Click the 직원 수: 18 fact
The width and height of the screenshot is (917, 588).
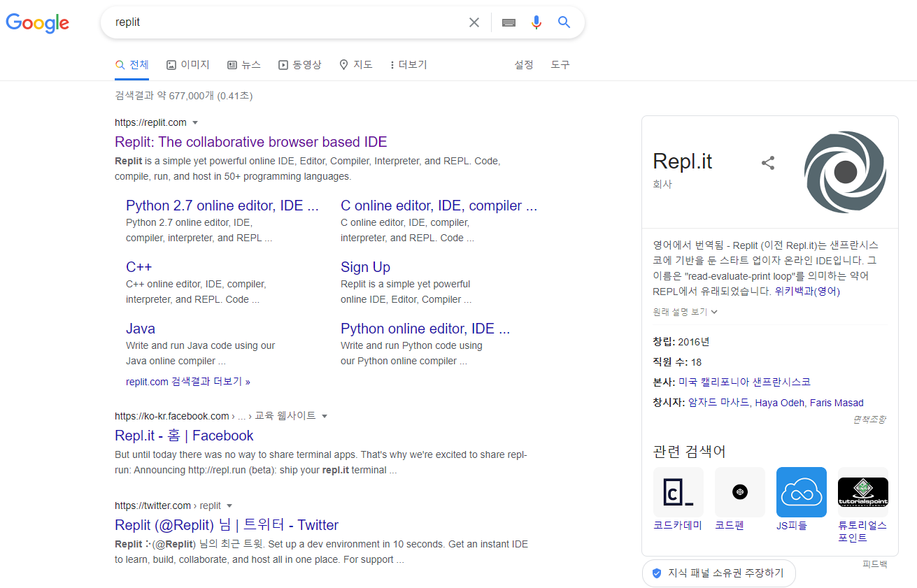pos(677,362)
